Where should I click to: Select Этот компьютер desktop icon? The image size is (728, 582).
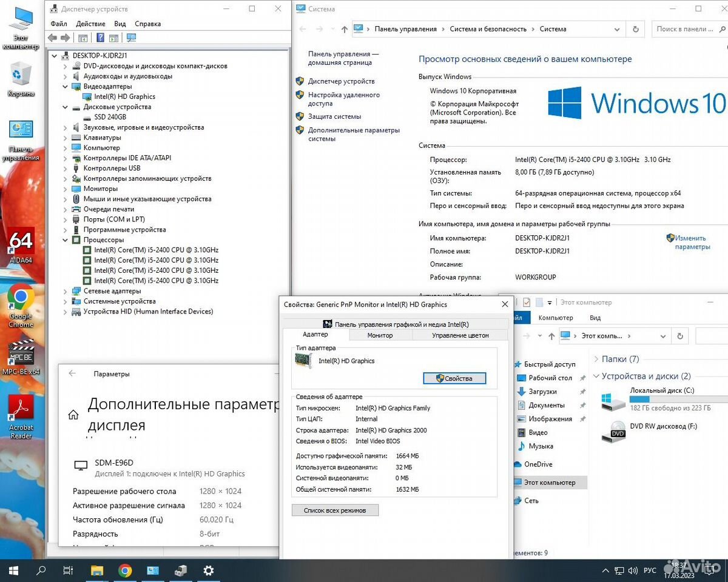coord(21,28)
